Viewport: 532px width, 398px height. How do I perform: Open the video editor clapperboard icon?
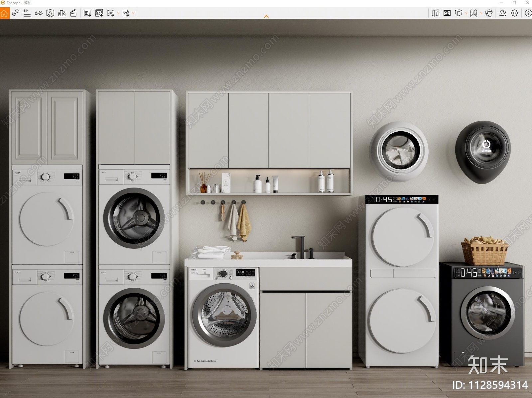pos(73,13)
